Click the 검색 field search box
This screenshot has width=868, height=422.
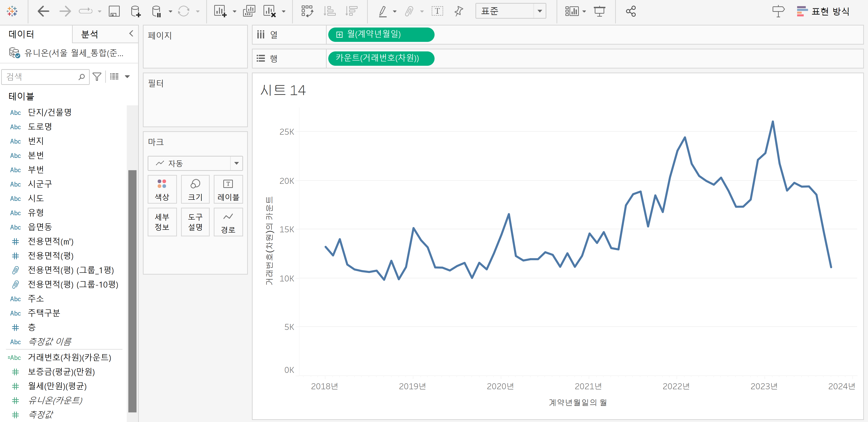(40, 77)
